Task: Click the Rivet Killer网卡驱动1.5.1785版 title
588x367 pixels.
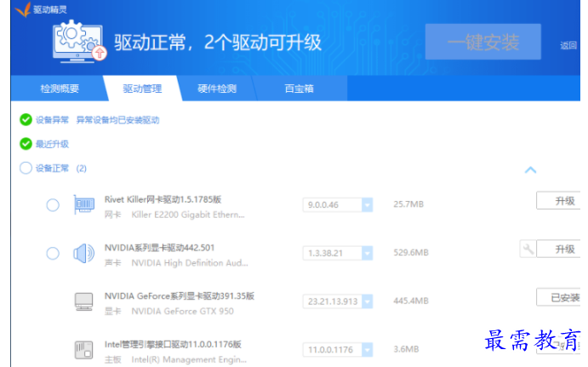Action: pos(163,199)
